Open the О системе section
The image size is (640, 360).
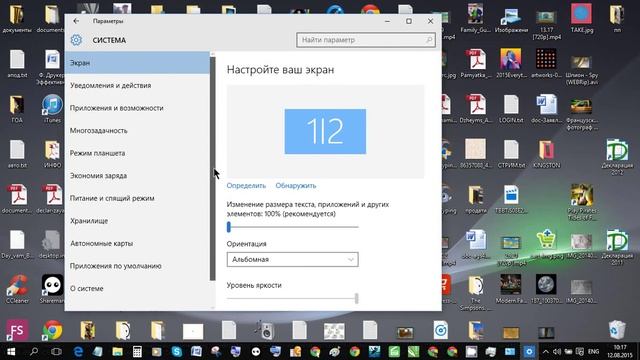[x=137, y=288]
